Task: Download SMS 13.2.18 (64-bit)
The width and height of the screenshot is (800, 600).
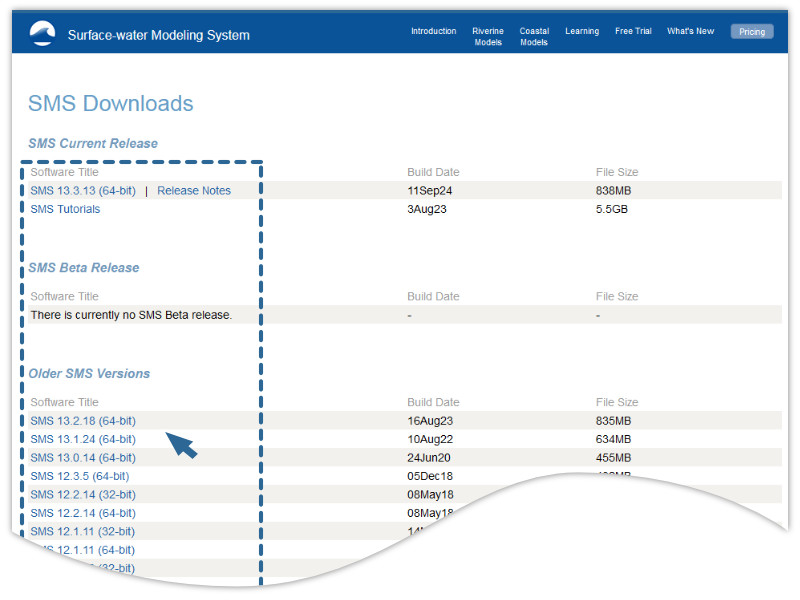Action: (x=83, y=421)
